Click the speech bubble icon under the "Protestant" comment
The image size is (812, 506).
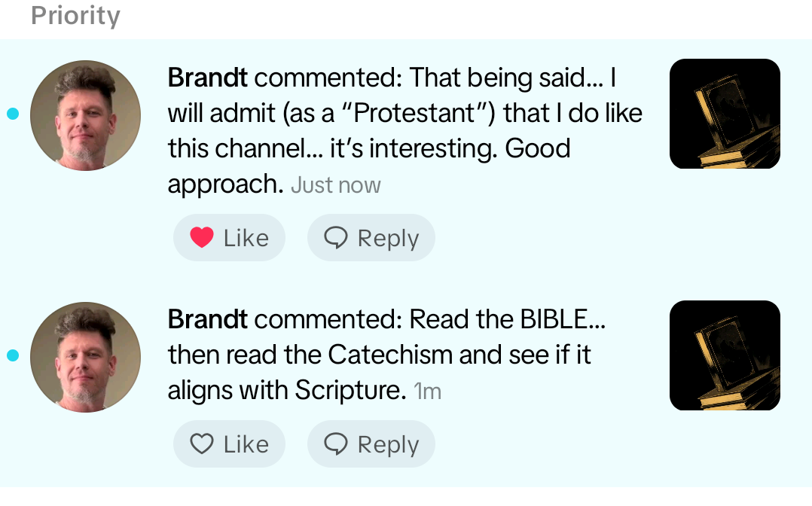tap(336, 238)
